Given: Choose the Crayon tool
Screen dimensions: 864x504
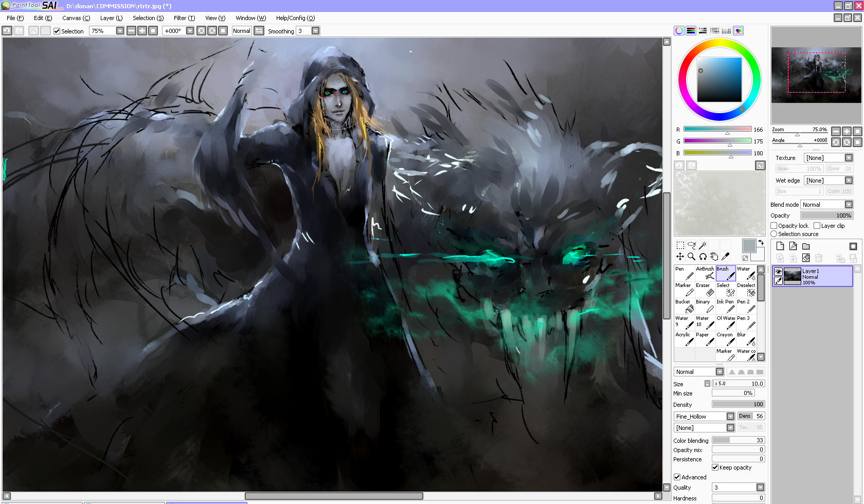Looking at the screenshot, I should point(726,339).
